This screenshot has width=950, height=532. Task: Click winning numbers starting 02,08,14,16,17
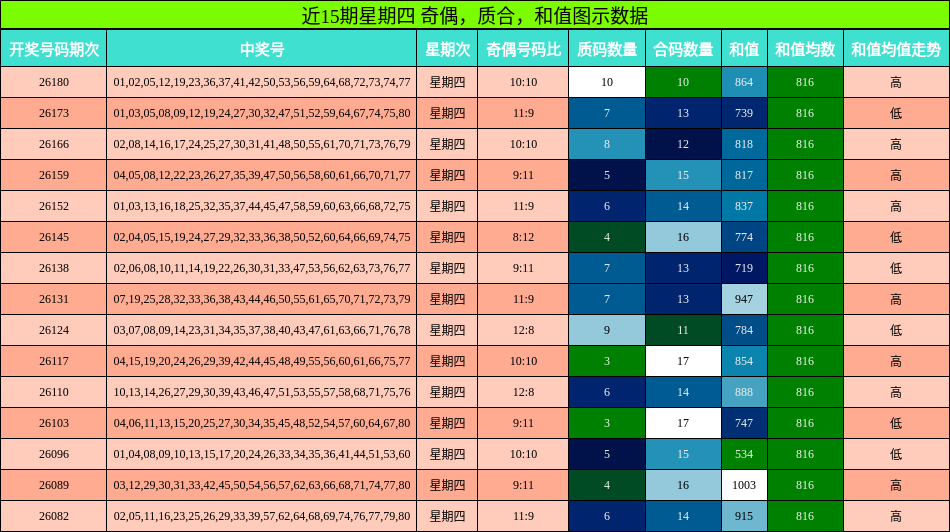[x=262, y=144]
